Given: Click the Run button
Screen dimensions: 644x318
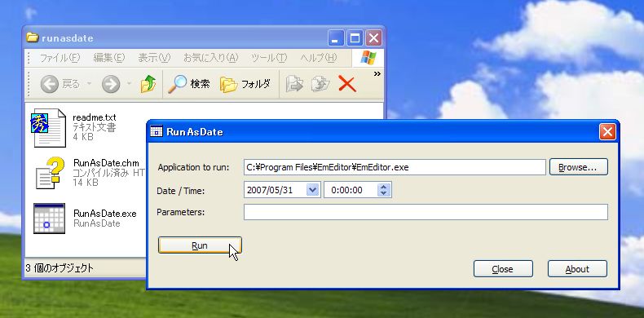Looking at the screenshot, I should tap(200, 245).
